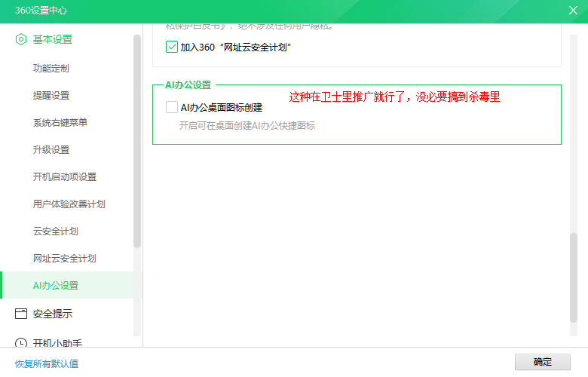Select 云安全计划 in sidebar
The image size is (588, 377).
[x=56, y=231]
